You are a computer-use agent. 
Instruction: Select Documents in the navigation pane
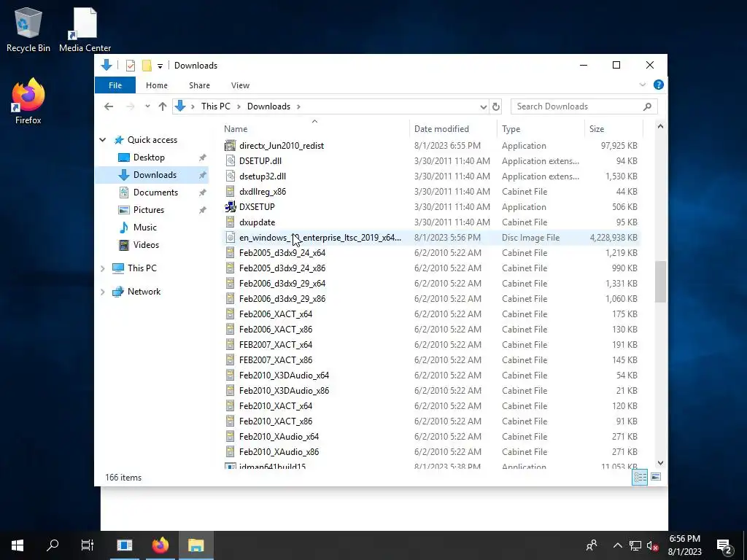155,192
